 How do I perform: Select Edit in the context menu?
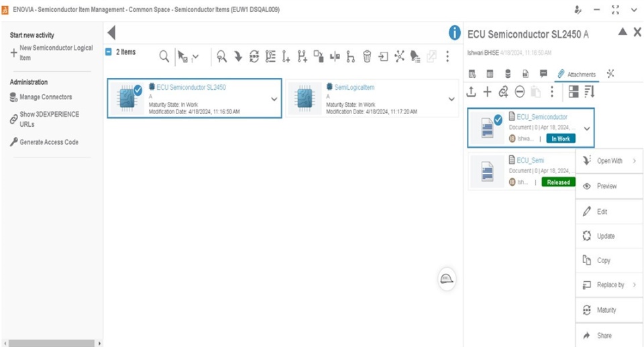coord(609,211)
